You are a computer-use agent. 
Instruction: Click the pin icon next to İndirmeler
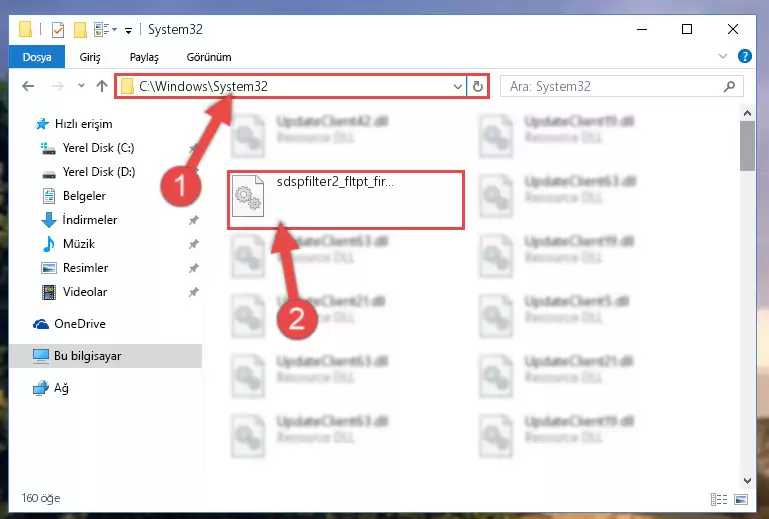pyautogui.click(x=194, y=220)
